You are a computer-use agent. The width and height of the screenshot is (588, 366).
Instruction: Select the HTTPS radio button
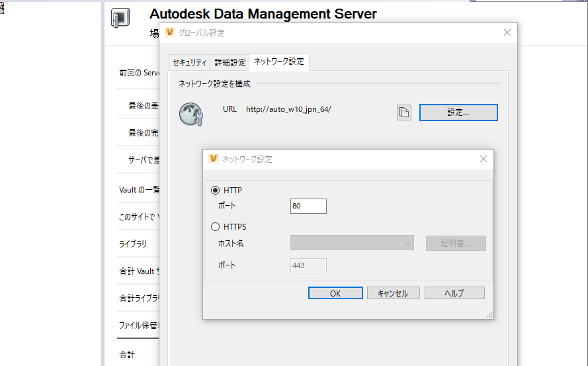(215, 227)
